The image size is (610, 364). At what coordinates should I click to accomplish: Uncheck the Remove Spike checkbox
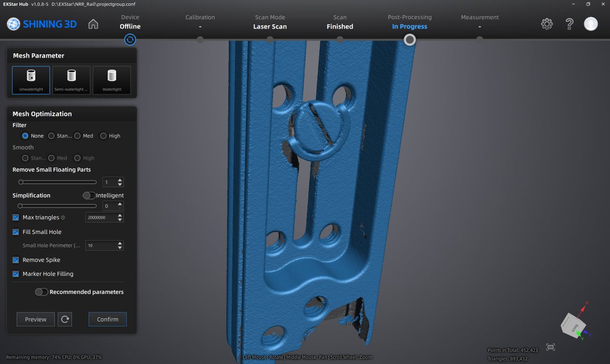[x=16, y=260]
